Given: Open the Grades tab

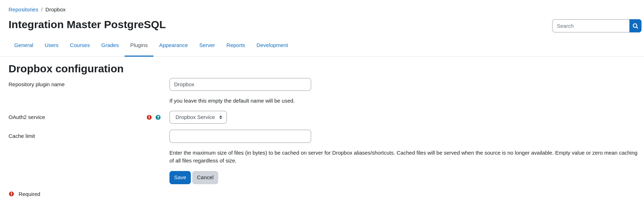Looking at the screenshot, I should coord(110,45).
